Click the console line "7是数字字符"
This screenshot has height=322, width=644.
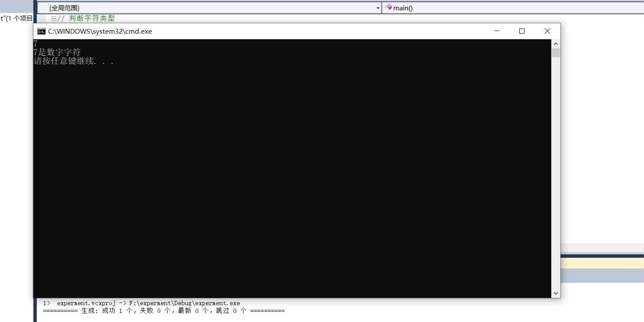point(57,53)
